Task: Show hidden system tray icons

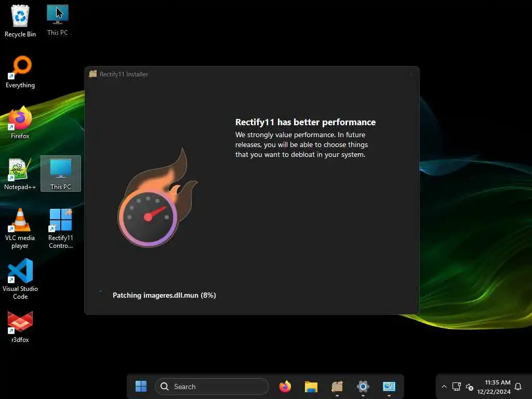Action: pyautogui.click(x=444, y=387)
